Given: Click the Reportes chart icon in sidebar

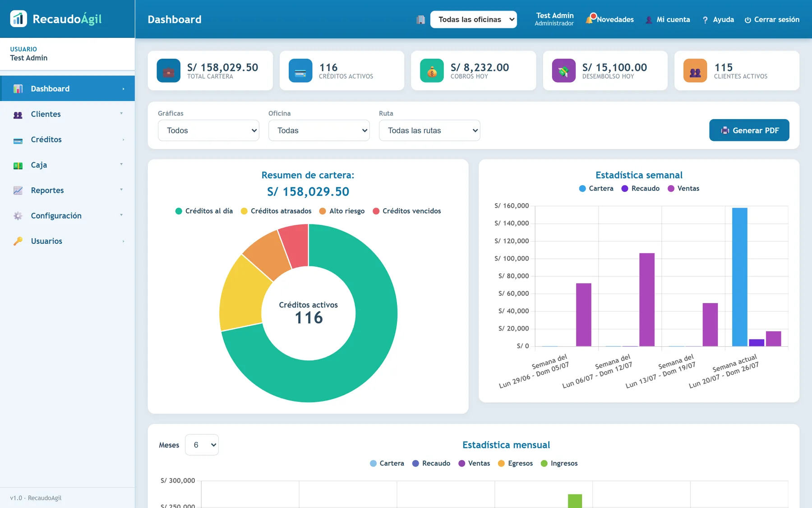Looking at the screenshot, I should click(x=18, y=191).
